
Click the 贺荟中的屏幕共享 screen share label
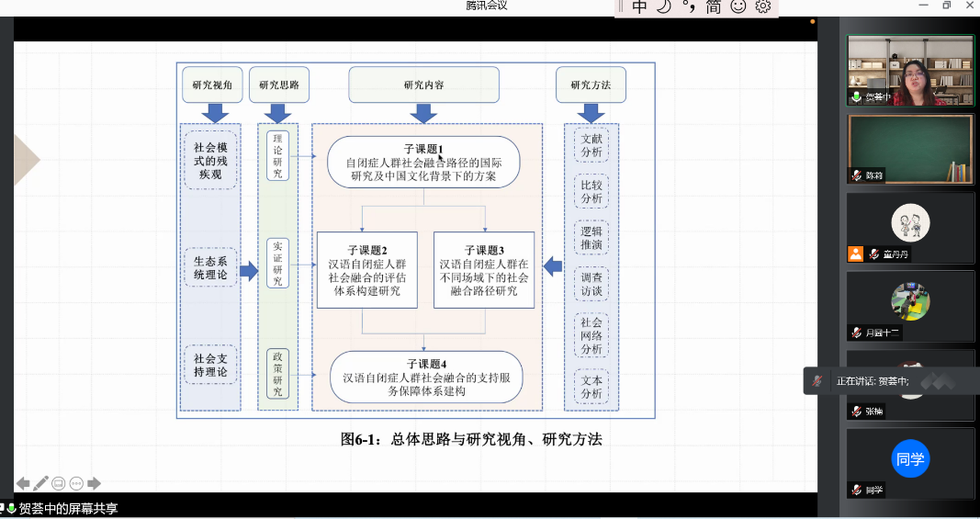pos(68,508)
